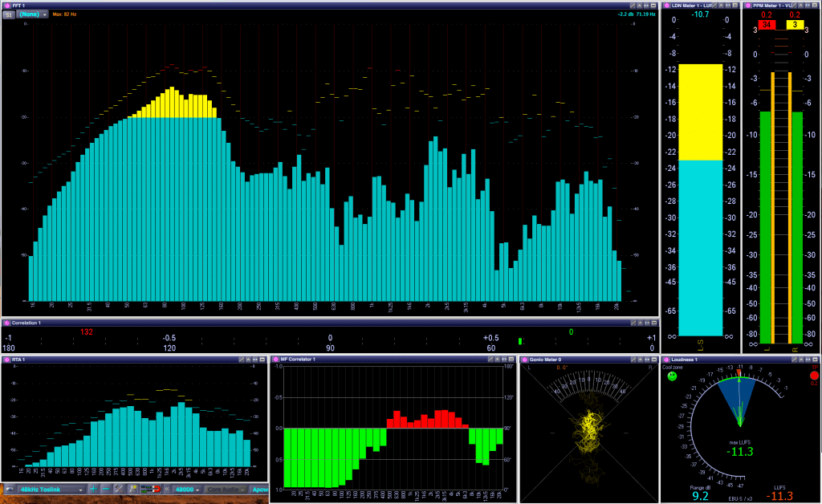The width and height of the screenshot is (822, 504).
Task: Click the red TP indicator in Loudness 1
Action: click(814, 375)
